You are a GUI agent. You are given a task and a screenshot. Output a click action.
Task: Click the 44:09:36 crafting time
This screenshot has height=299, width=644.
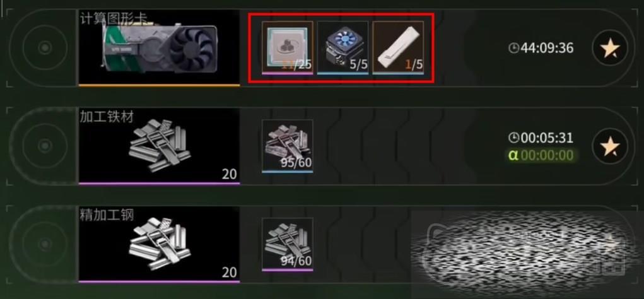(x=547, y=48)
